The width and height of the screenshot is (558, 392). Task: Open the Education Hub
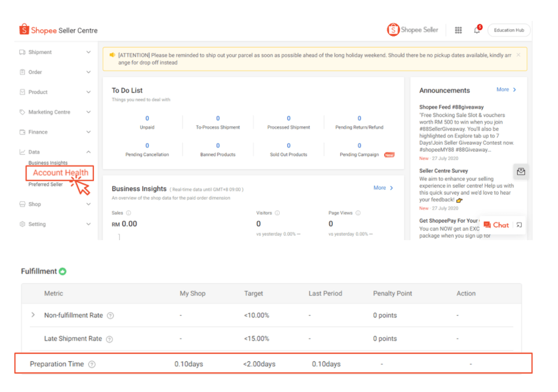tap(509, 30)
